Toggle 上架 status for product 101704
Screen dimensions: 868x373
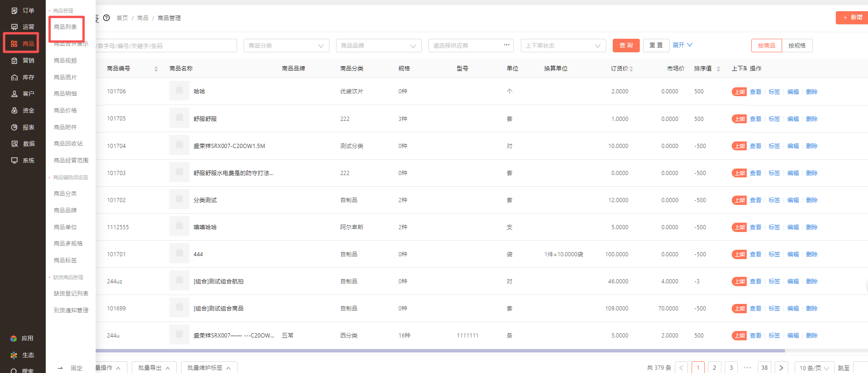(739, 146)
